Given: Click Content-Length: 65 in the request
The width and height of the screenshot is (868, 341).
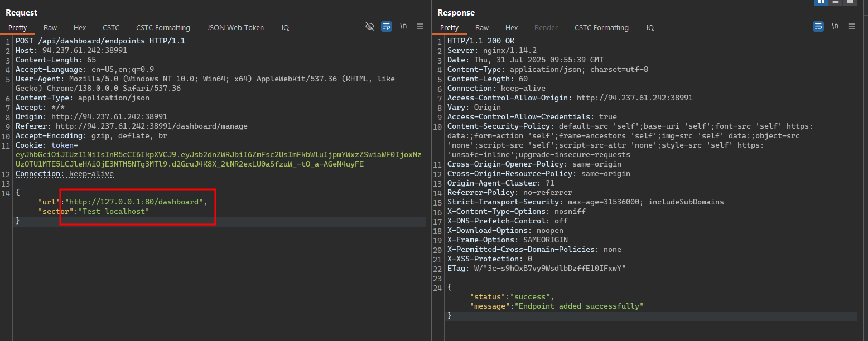Looking at the screenshot, I should pos(56,60).
